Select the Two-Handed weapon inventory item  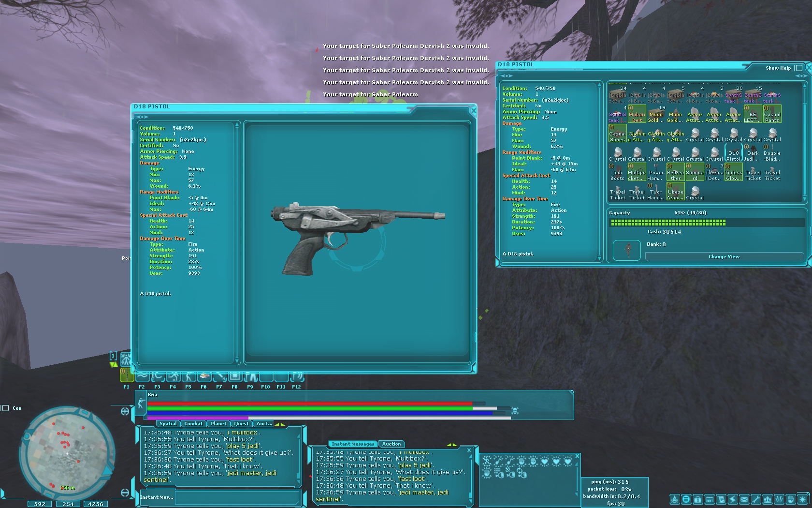[x=656, y=192]
